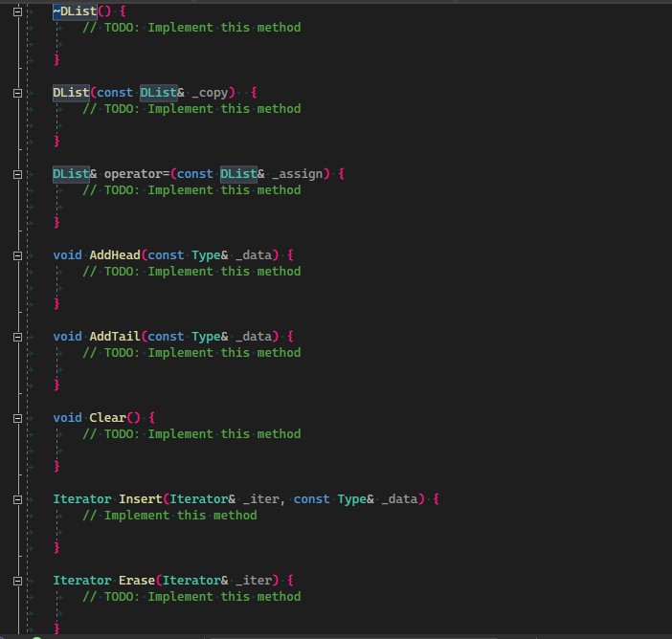Click the _data parameter in AddTail signature
672x639 pixels.
pos(254,337)
